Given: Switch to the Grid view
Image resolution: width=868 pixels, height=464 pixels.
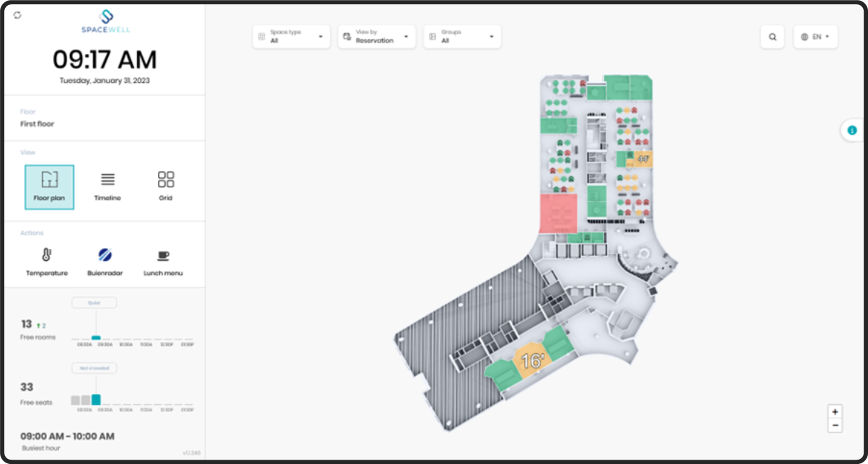Looking at the screenshot, I should coord(166,187).
